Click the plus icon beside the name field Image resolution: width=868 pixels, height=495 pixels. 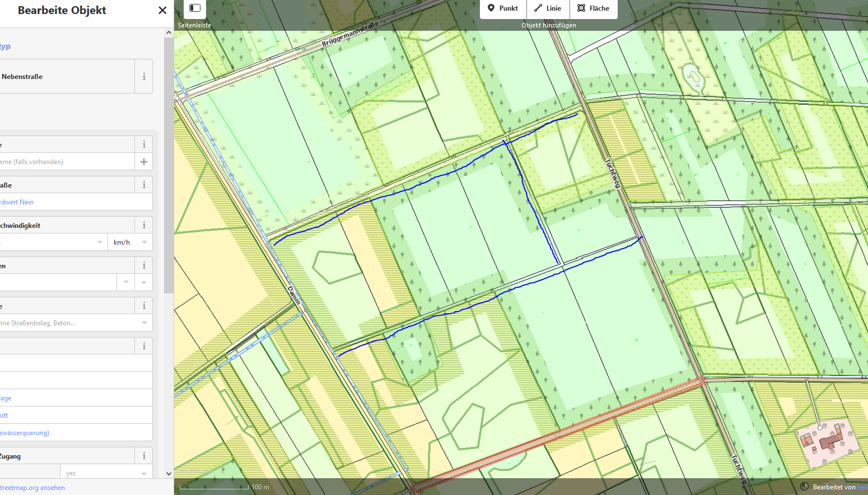tap(144, 162)
